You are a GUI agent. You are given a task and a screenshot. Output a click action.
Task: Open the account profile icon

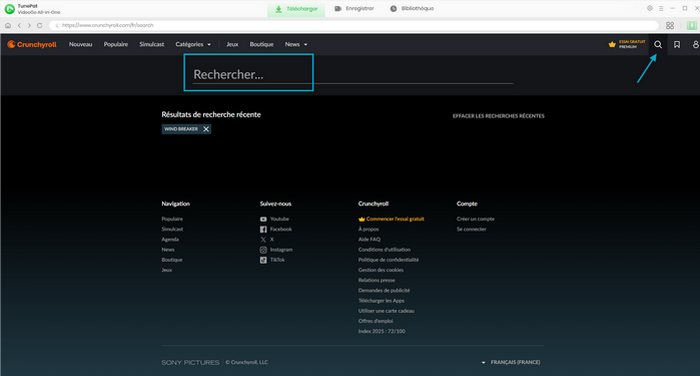[x=695, y=44]
